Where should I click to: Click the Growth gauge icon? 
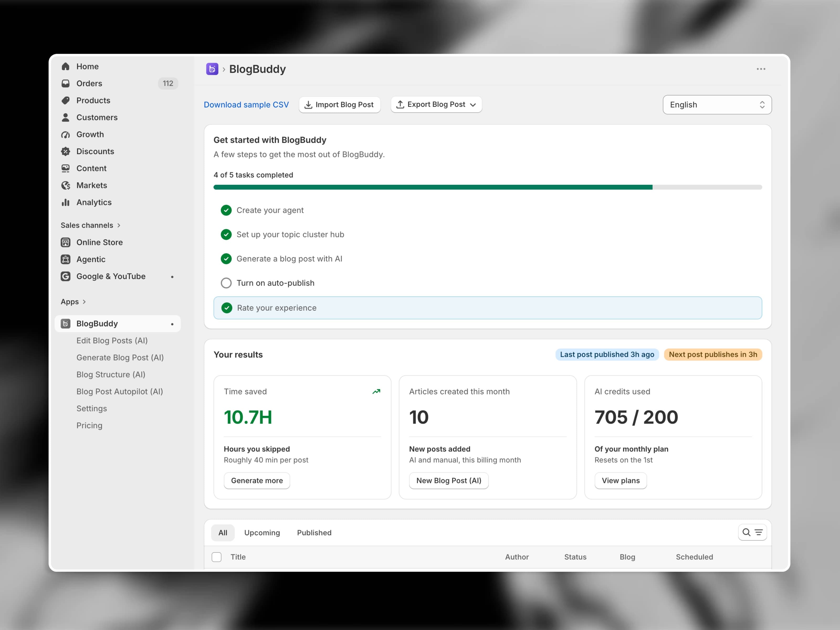[65, 134]
